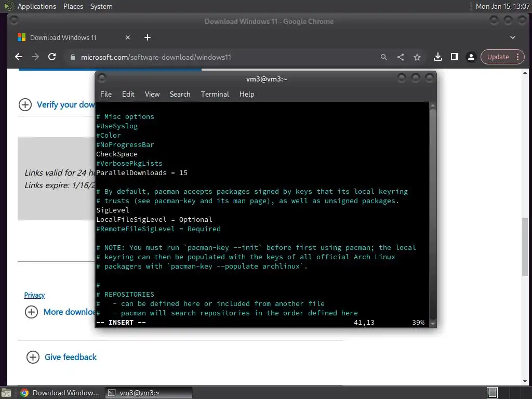Expand Verify your download section
Viewport: 532px width, 399px height.
click(57, 104)
